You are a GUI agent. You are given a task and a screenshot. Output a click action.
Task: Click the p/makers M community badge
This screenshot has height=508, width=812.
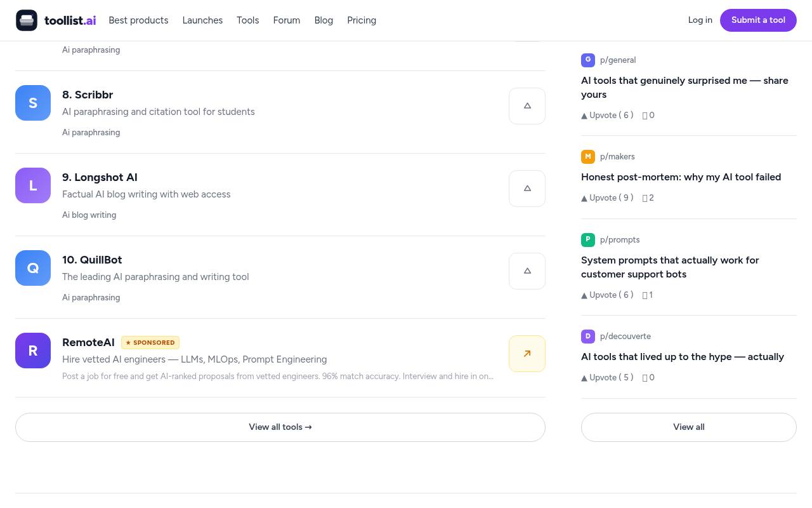[588, 156]
